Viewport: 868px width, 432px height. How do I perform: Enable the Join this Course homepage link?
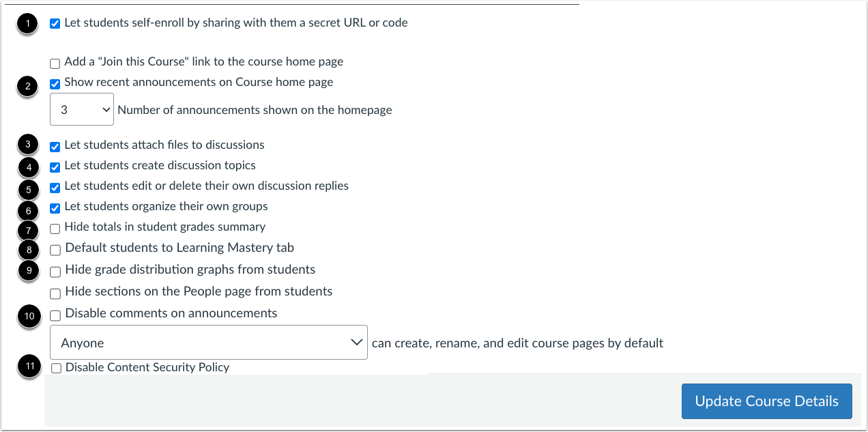[x=55, y=62]
